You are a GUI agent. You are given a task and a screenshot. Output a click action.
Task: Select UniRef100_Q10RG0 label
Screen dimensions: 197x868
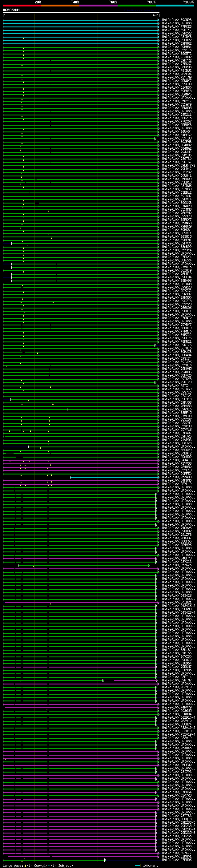[x=177, y=88]
